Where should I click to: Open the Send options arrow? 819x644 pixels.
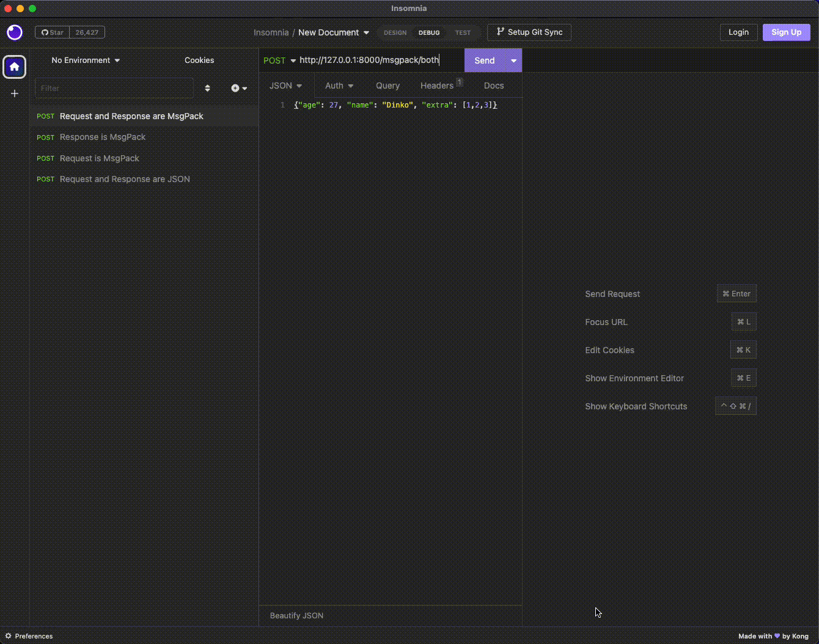click(513, 60)
